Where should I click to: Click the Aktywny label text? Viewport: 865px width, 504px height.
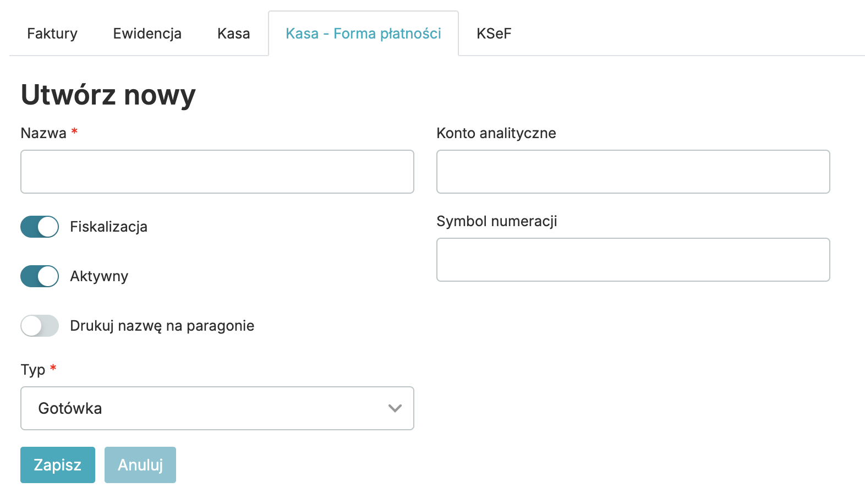(x=99, y=276)
